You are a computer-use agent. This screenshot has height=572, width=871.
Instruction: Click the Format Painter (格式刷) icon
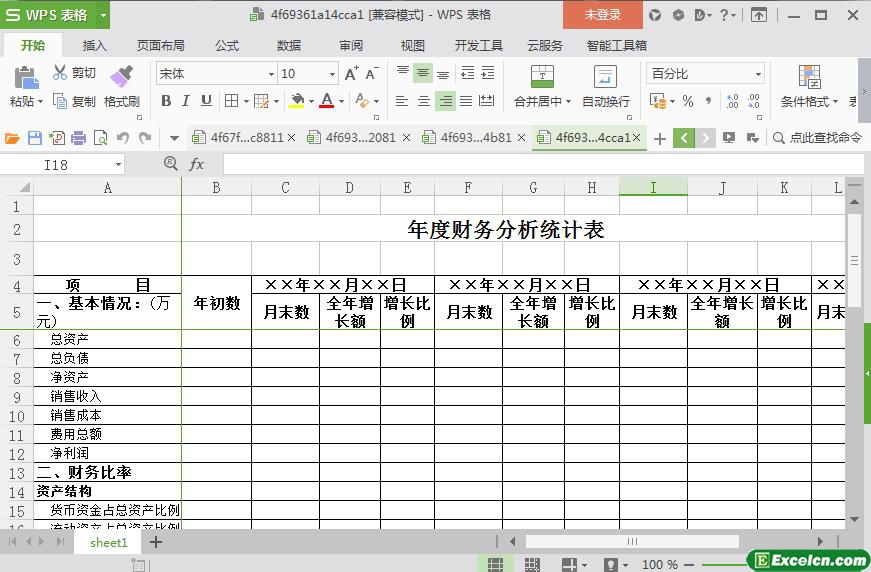tap(121, 76)
